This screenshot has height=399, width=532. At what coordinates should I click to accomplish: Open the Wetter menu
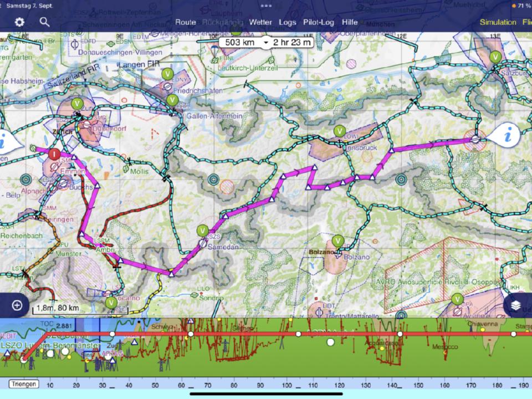point(260,22)
